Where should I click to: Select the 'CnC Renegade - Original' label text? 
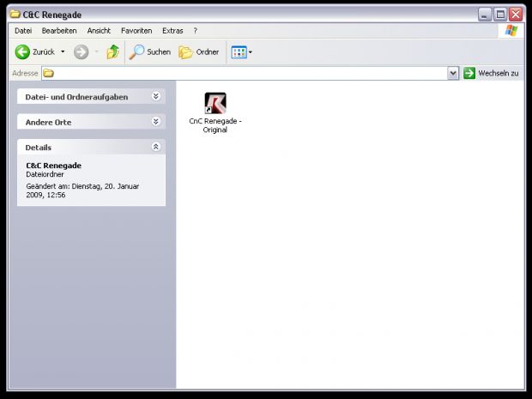(x=215, y=125)
